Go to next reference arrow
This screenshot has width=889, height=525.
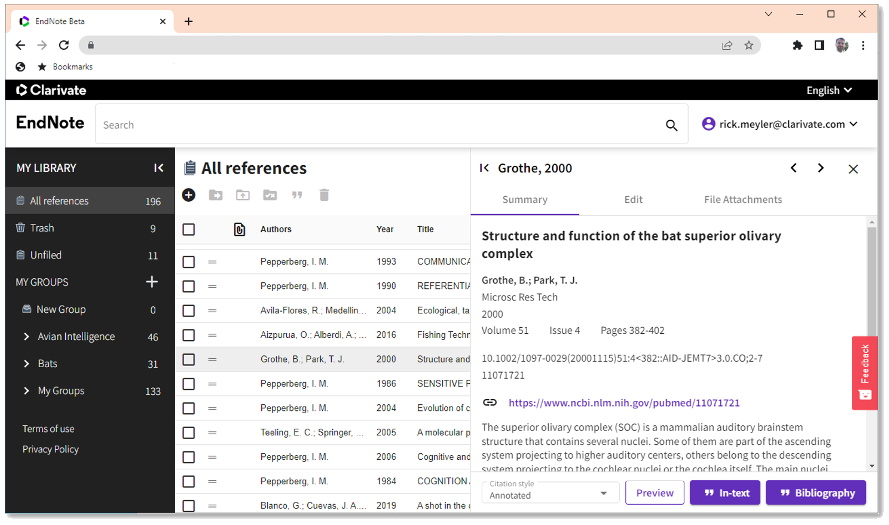tap(821, 168)
